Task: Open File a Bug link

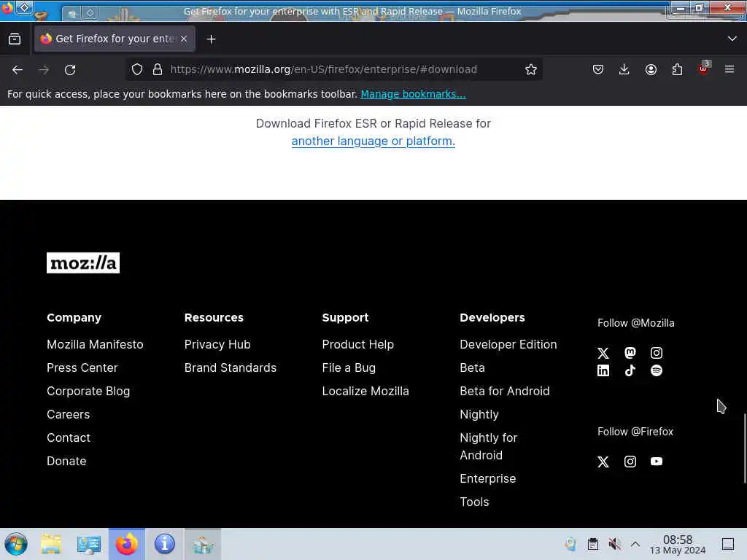Action: click(x=349, y=367)
